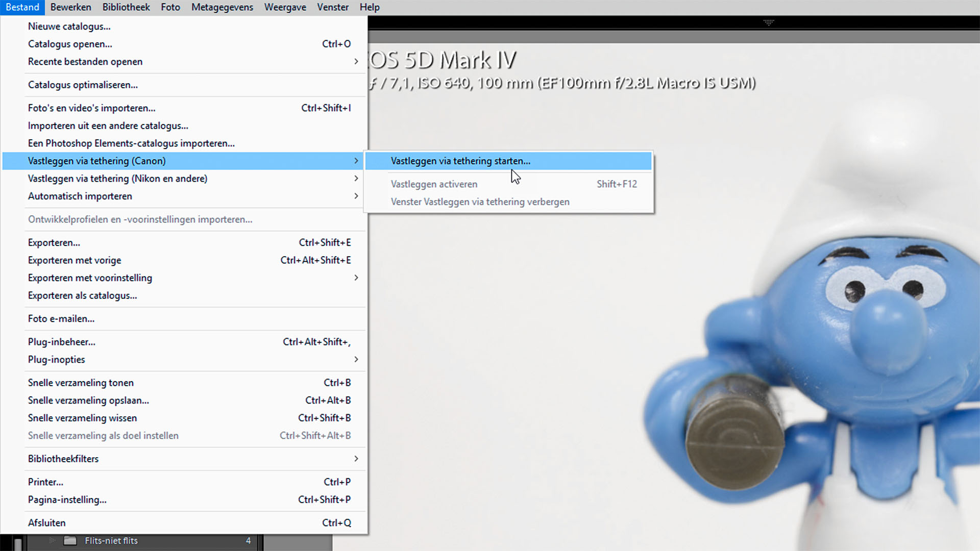The width and height of the screenshot is (980, 551).
Task: Open Plug-inbeheer from the menu
Action: point(62,342)
